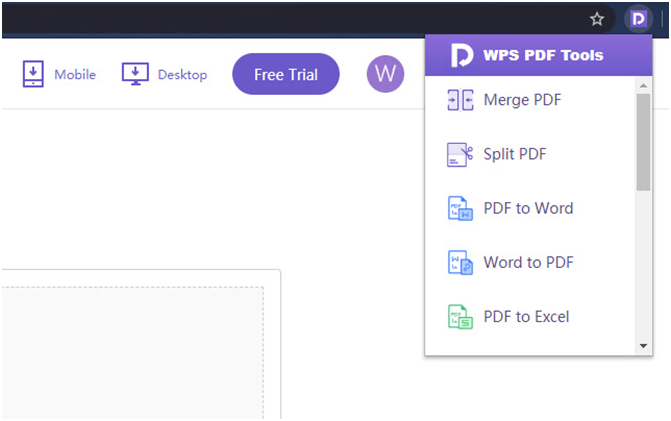Click the Split PDF scissors icon

pos(460,154)
